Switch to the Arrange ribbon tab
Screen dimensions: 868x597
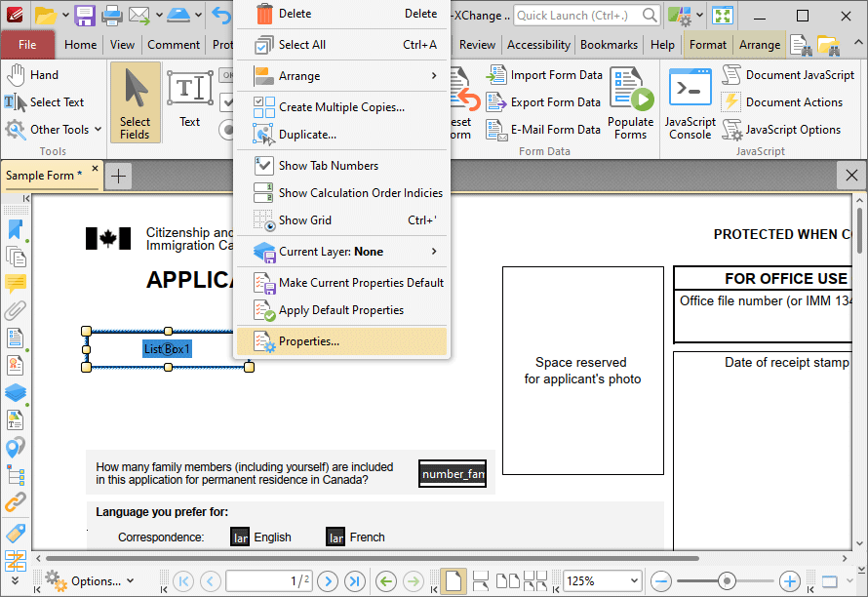[760, 45]
